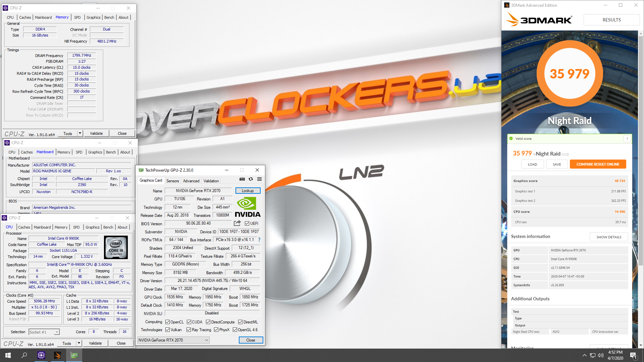Toggle the OpenGL 4.6 checkbox
This screenshot has height=362, width=644.
[235, 330]
